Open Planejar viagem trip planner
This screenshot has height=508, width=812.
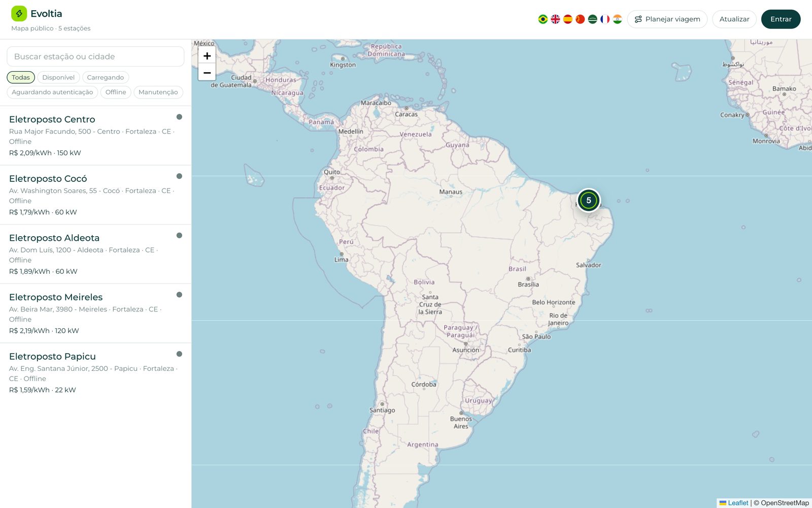667,19
